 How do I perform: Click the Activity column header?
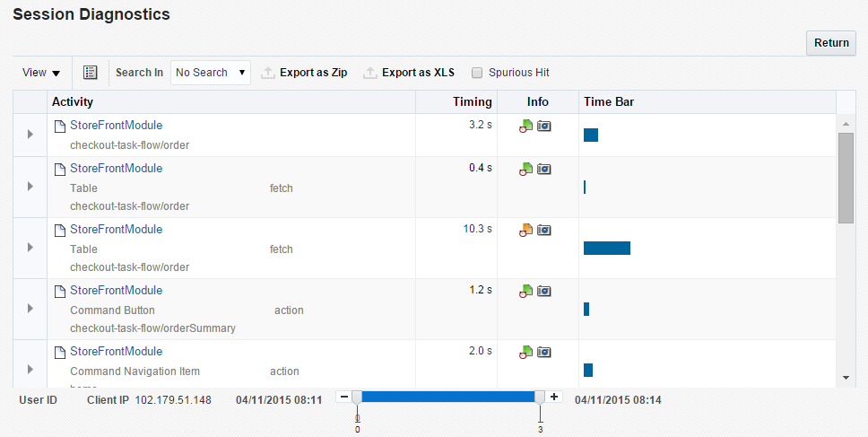(231, 102)
